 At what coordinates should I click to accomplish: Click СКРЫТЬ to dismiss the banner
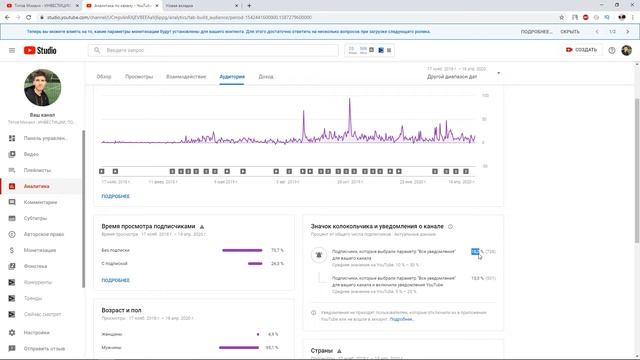point(570,31)
